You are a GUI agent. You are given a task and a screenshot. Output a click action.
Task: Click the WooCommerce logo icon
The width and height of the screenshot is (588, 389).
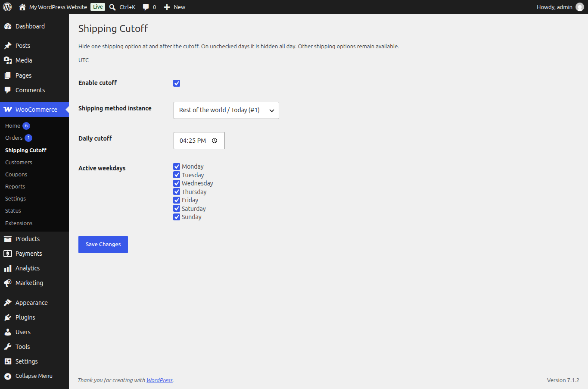click(x=8, y=110)
